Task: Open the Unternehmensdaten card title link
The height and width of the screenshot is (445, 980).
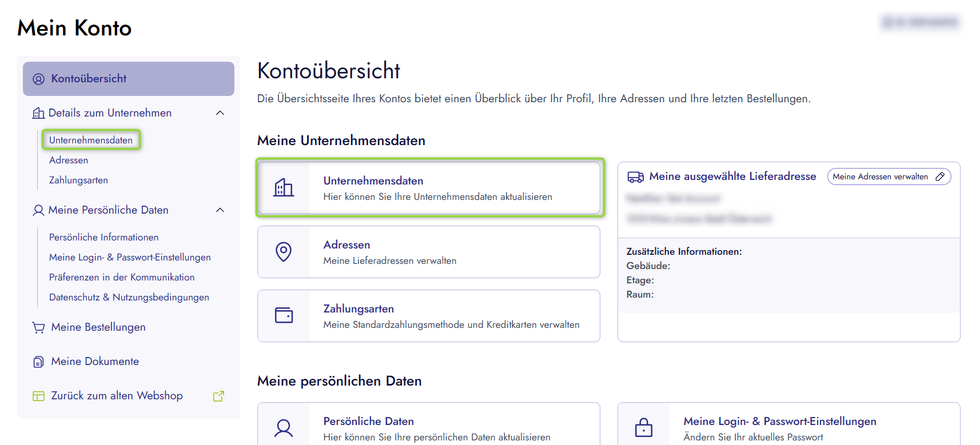Action: [x=373, y=181]
